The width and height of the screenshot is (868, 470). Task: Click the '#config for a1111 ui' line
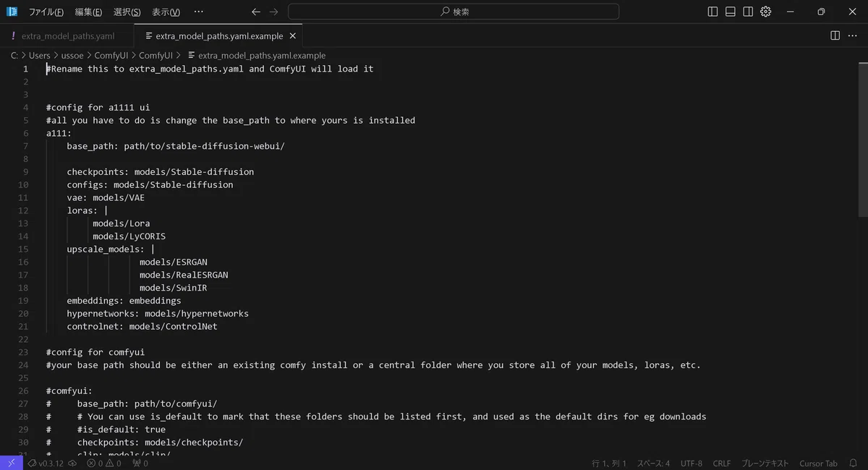point(98,107)
